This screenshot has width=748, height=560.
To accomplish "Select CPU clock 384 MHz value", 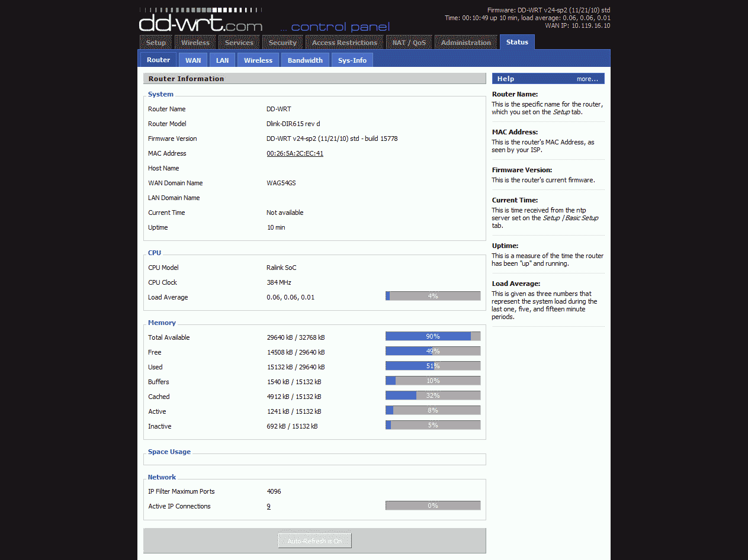I will click(279, 282).
